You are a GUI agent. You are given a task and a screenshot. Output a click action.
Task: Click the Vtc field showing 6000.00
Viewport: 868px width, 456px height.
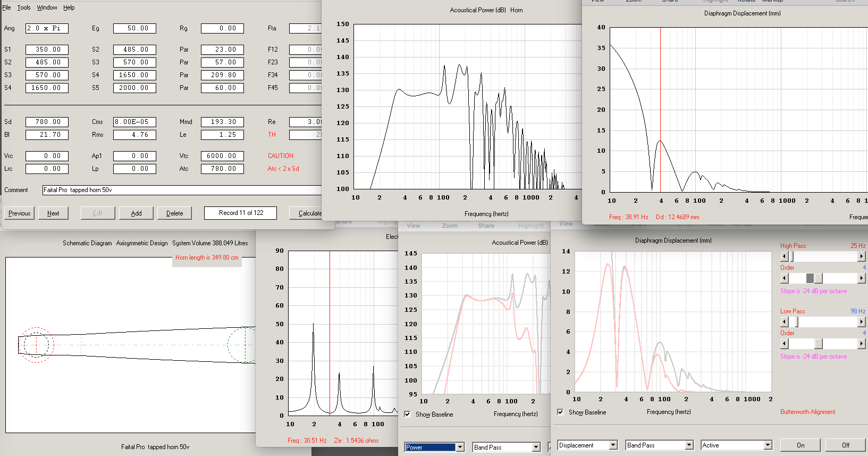222,156
